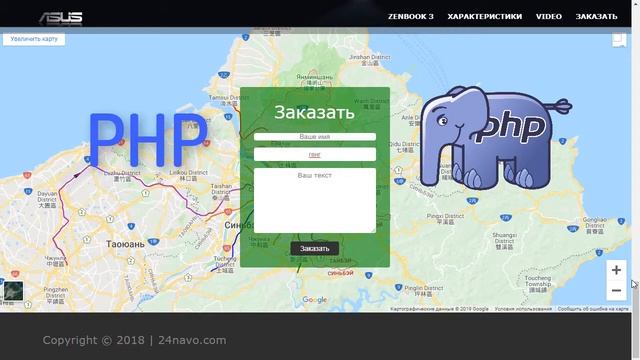This screenshot has height=360, width=640.
Task: Zoom out the map with minus button
Action: click(616, 290)
